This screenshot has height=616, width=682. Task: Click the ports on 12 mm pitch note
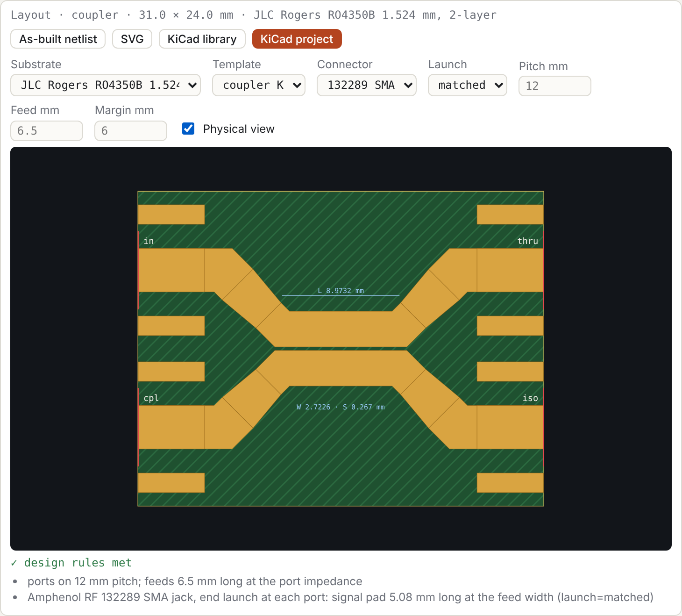coord(195,581)
